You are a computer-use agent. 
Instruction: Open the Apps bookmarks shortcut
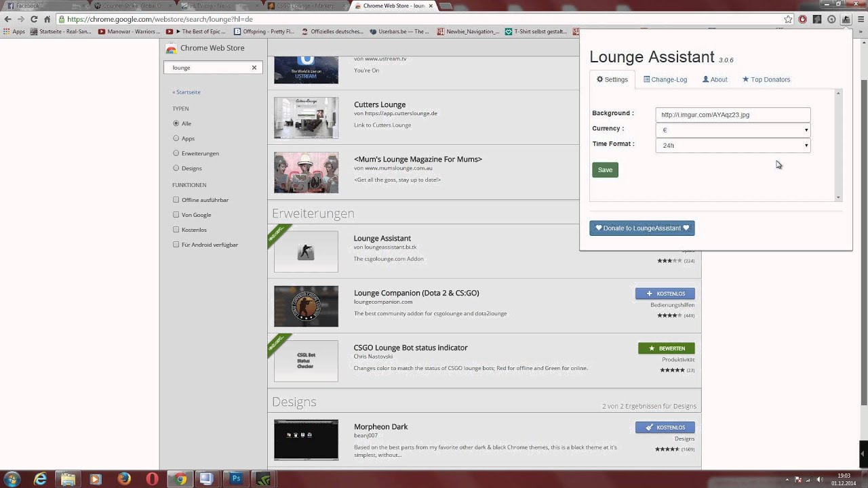14,31
